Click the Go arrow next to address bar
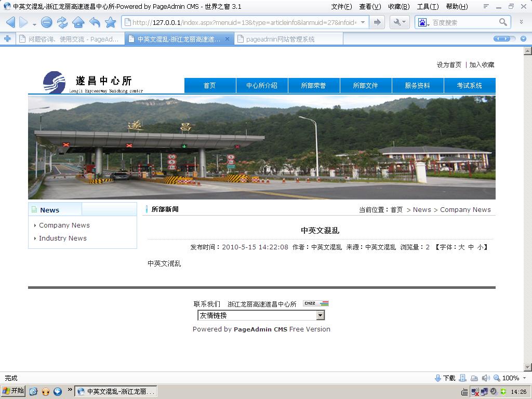This screenshot has height=399, width=532. coord(377,22)
